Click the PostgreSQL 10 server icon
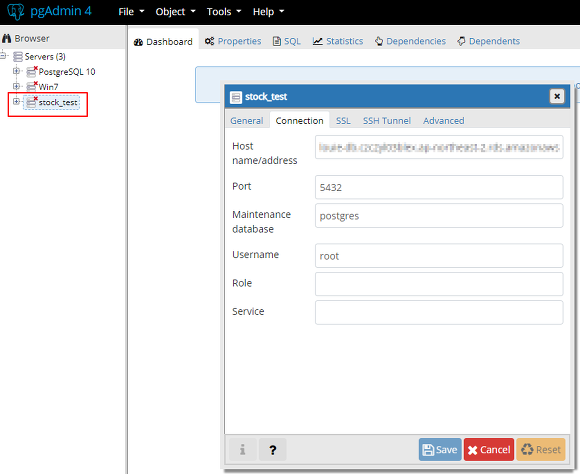 pyautogui.click(x=32, y=71)
